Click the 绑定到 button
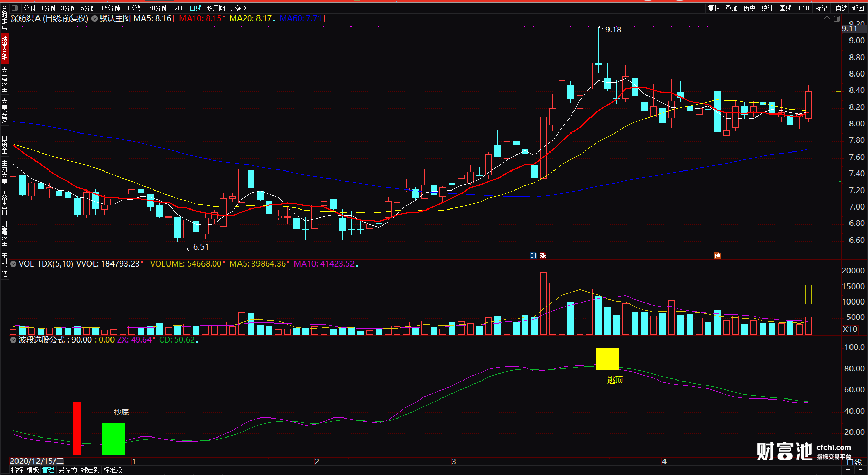Viewport: 868px width, 475px height. pyautogui.click(x=90, y=470)
